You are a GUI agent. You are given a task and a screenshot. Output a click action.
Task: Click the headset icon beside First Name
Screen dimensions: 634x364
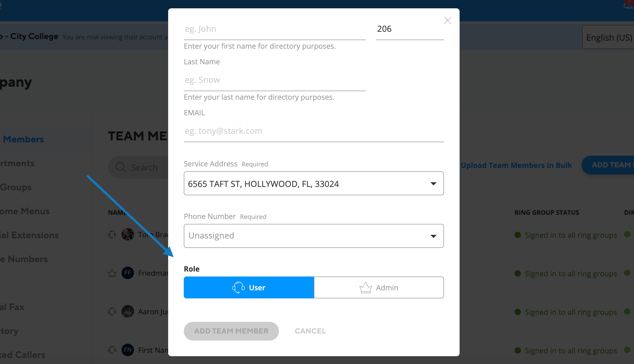point(112,350)
